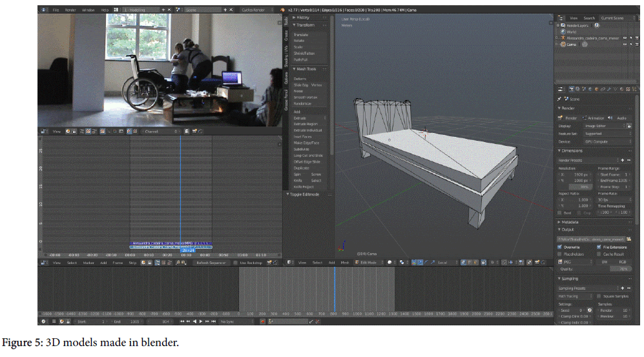Open the Render menu in the top bar

(x=70, y=10)
